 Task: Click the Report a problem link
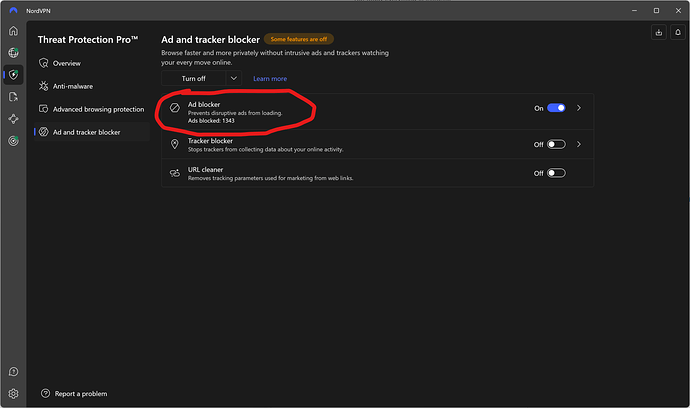81,394
